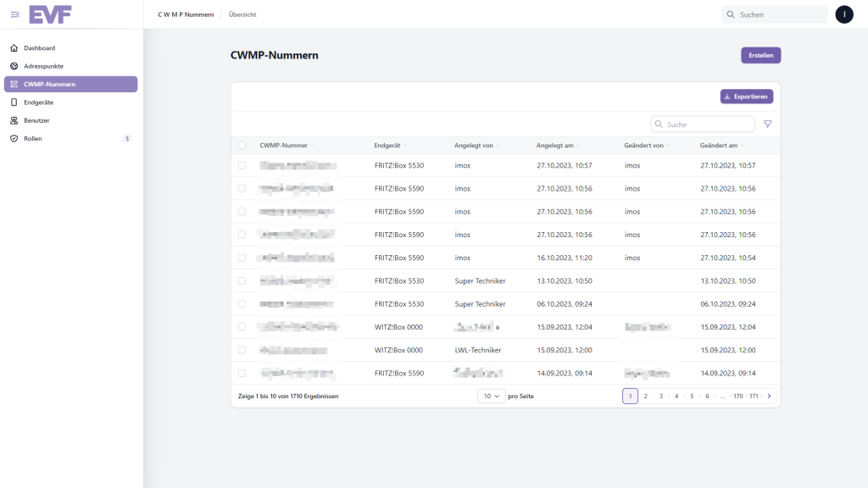
Task: Go to page 3
Action: pyautogui.click(x=661, y=396)
